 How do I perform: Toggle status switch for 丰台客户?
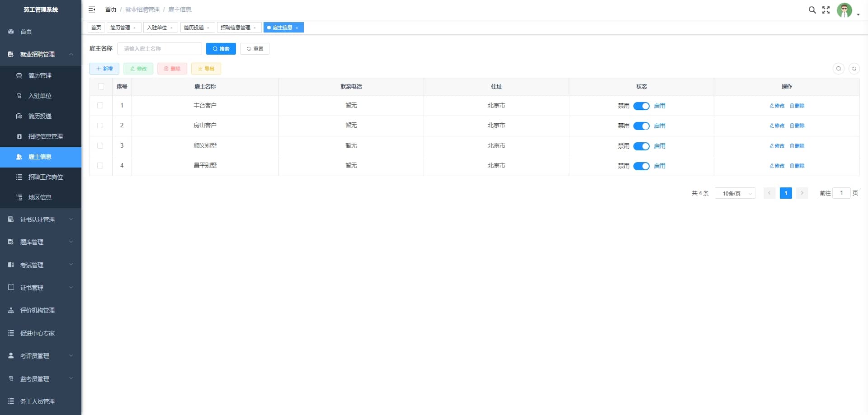pyautogui.click(x=641, y=106)
